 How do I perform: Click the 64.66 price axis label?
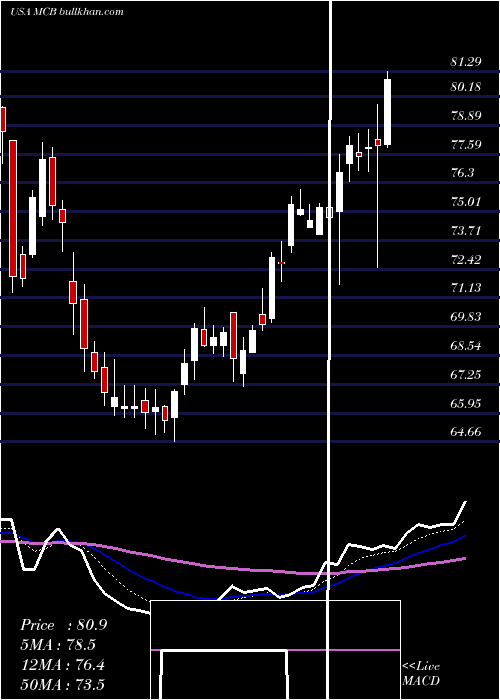coord(466,432)
